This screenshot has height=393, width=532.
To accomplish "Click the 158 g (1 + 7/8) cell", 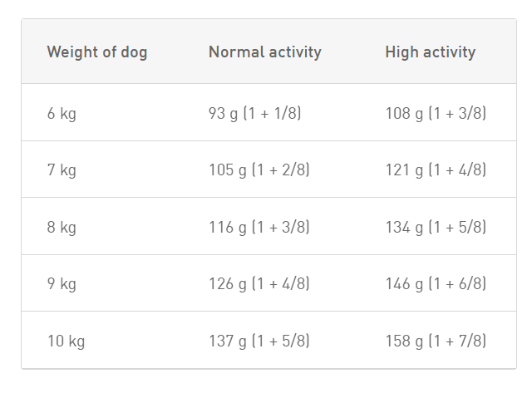I will (x=436, y=341).
